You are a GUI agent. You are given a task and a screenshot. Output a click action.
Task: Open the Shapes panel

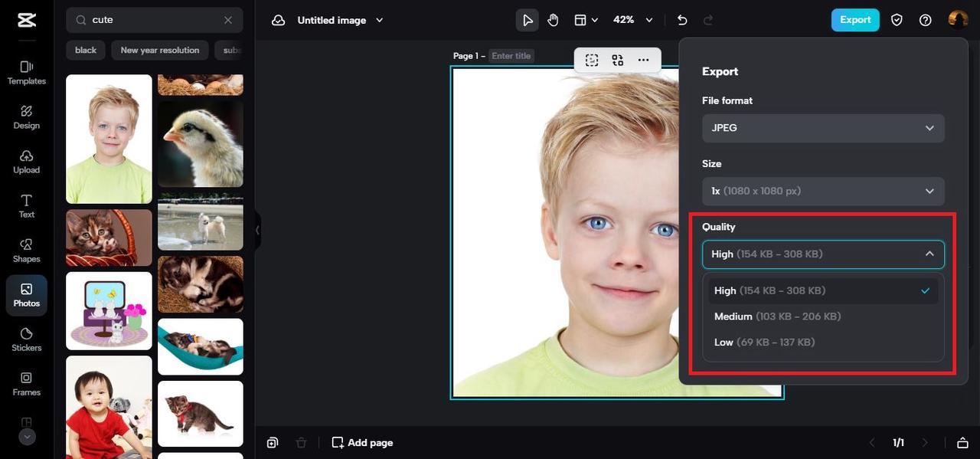pyautogui.click(x=27, y=251)
